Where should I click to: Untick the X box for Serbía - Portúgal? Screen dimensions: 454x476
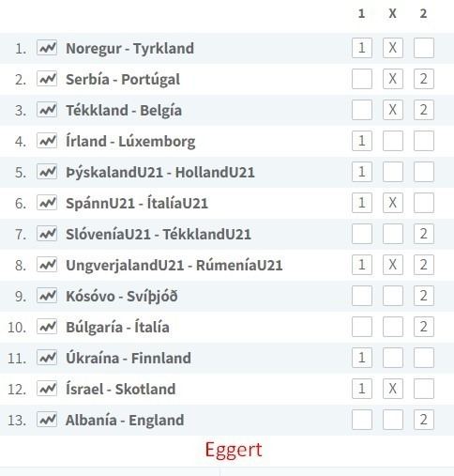[x=393, y=79]
